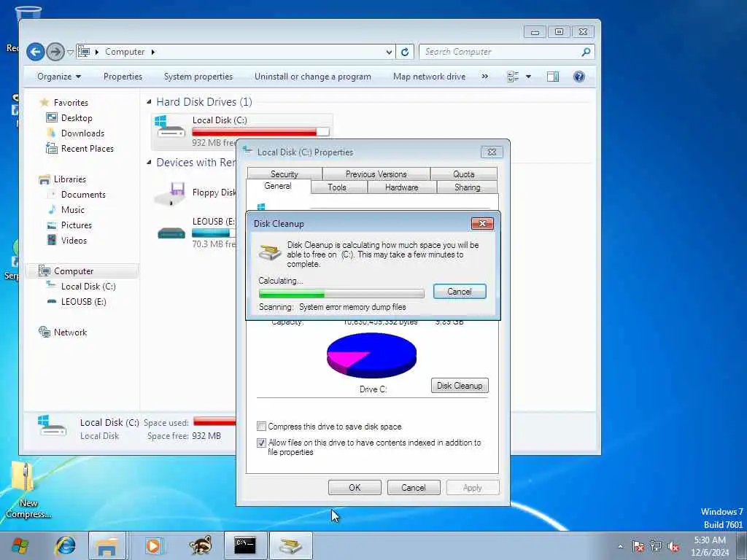The height and width of the screenshot is (560, 747).
Task: Click the refresh icon beside the address bar
Action: 405,52
